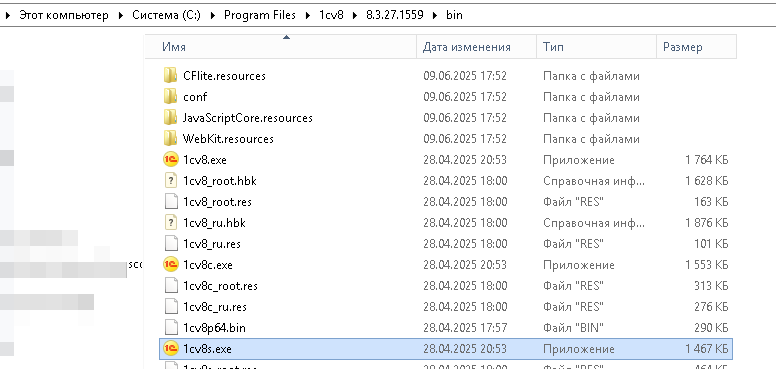Navigate to Program Files in breadcrumb
Image resolution: width=776 pixels, height=369 pixels.
pos(260,15)
